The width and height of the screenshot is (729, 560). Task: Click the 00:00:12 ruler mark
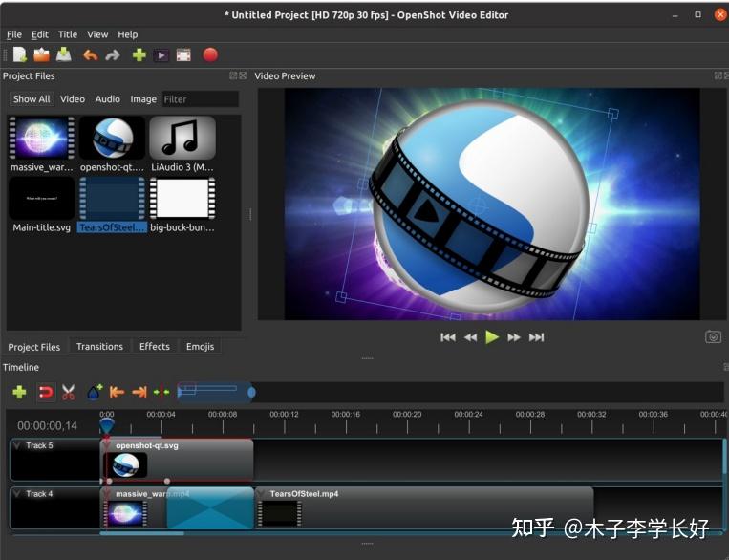284,415
